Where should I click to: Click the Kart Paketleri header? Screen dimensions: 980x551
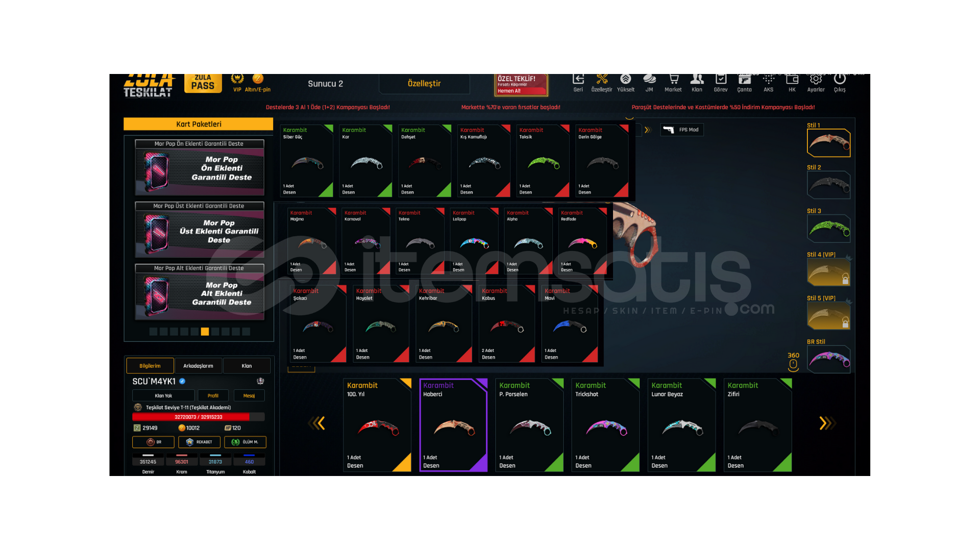tap(199, 124)
